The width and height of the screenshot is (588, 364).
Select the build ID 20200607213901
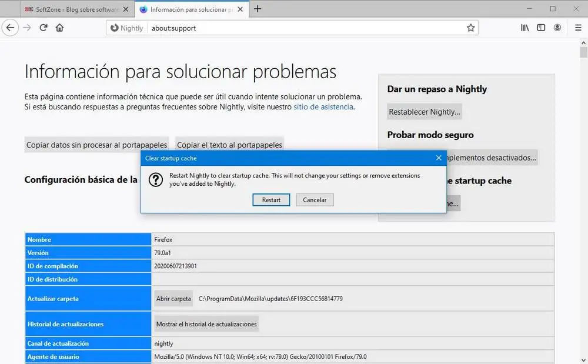coord(175,266)
